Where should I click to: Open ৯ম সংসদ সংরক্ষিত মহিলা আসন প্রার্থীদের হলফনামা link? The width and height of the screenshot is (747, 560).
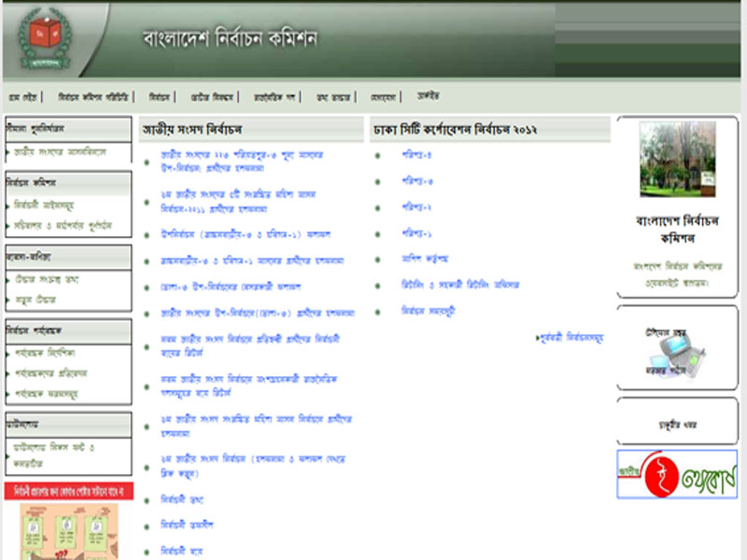pyautogui.click(x=256, y=427)
